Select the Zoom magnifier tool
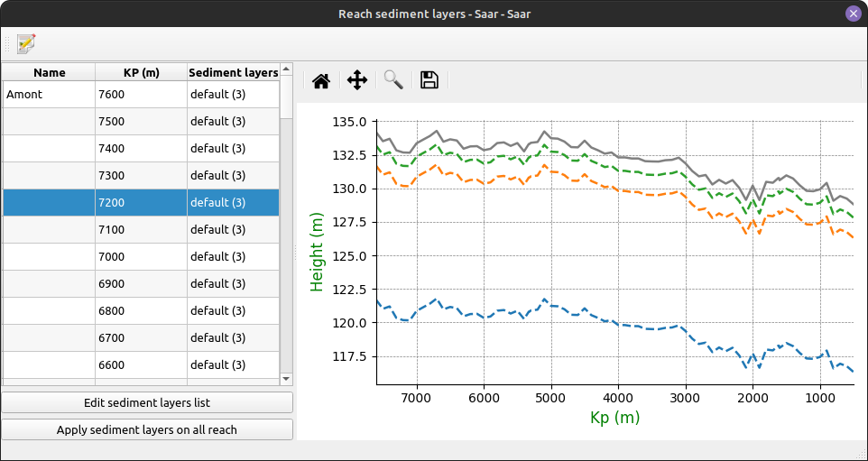This screenshot has height=461, width=868. pos(393,80)
